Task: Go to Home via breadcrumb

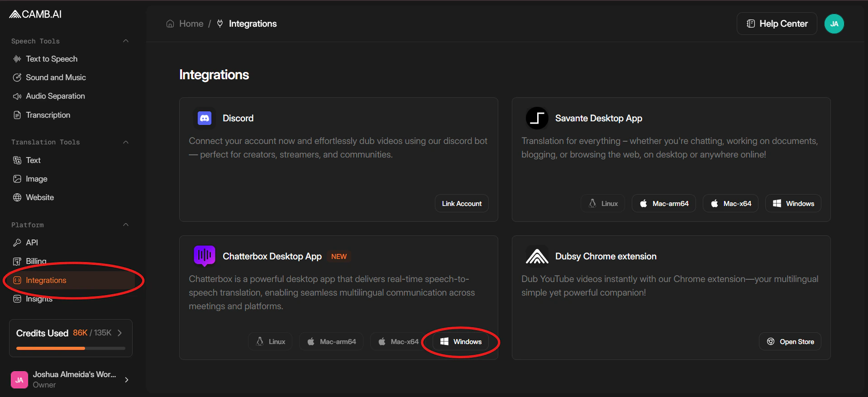Action: point(191,24)
